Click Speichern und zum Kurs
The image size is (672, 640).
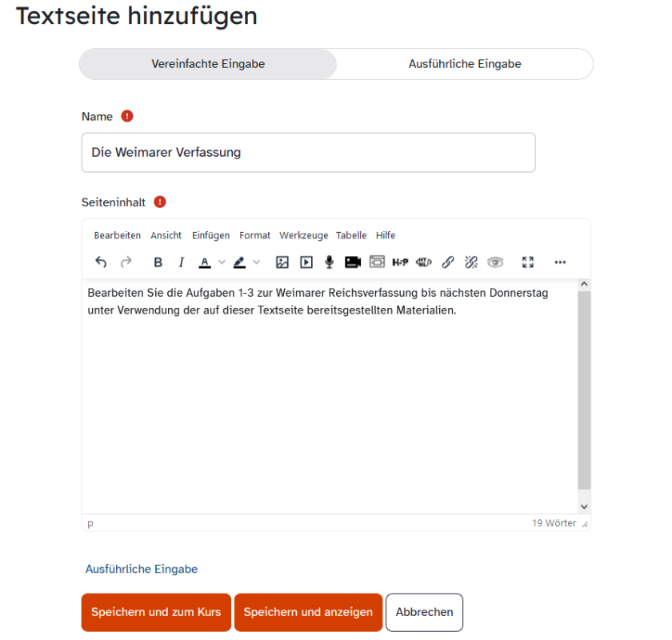pos(155,612)
